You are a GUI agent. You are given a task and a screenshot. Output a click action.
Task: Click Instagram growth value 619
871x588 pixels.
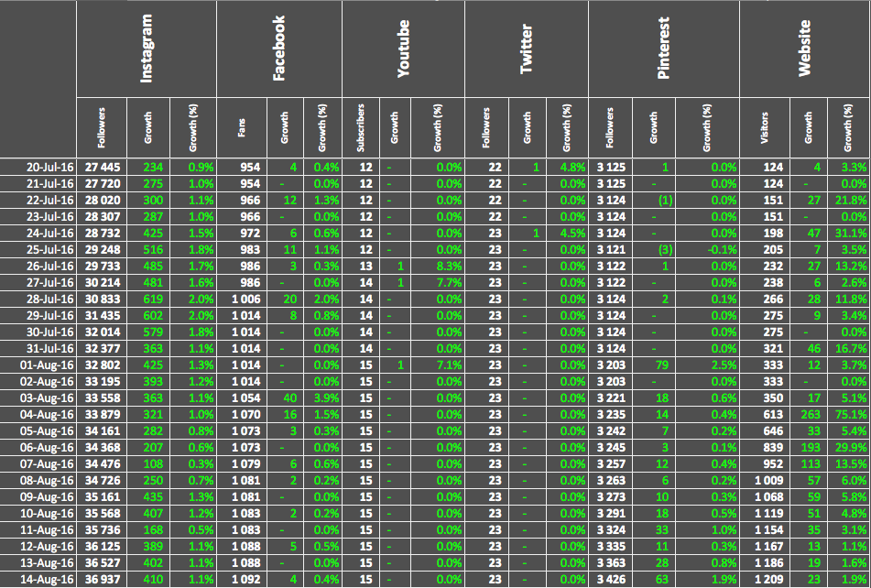point(148,299)
